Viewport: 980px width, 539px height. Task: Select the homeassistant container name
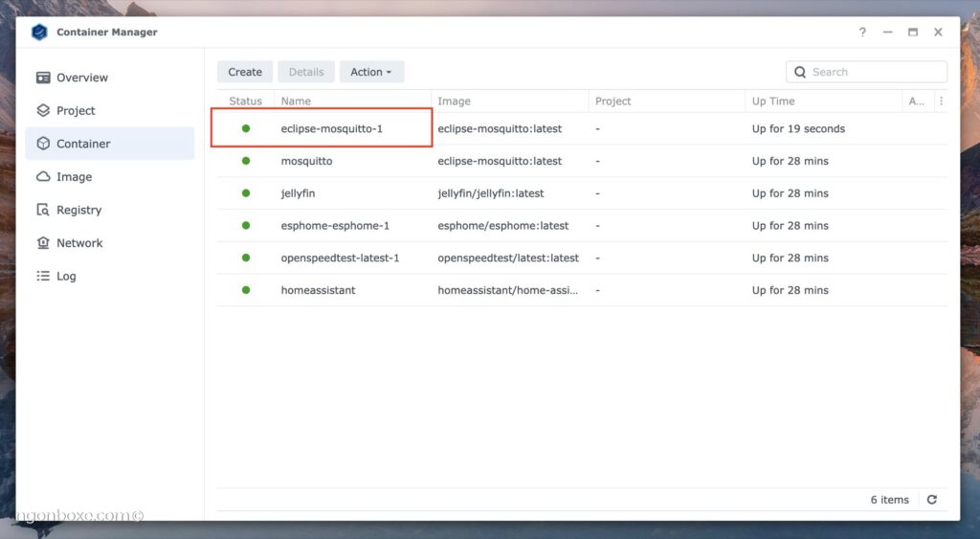pyautogui.click(x=318, y=290)
